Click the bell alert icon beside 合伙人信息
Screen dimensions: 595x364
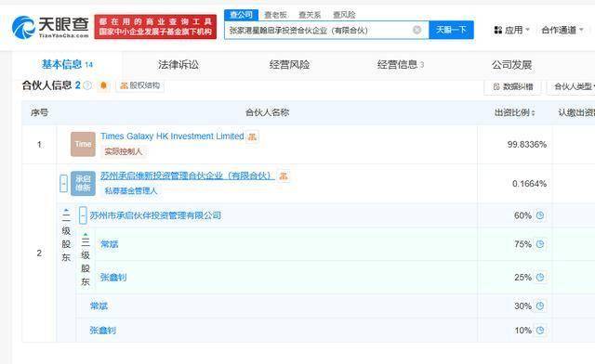click(103, 85)
